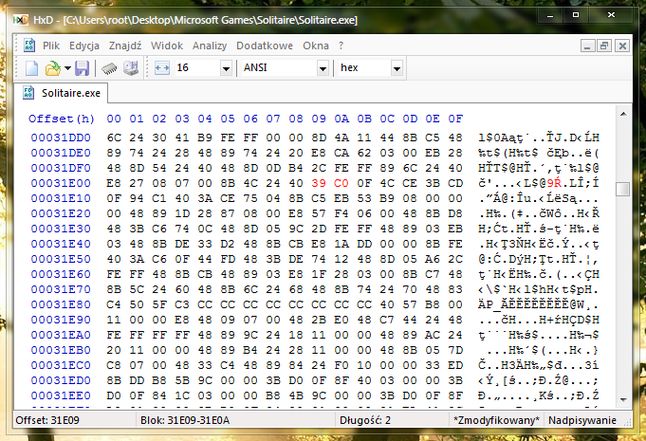Click the Solitaire.exe tab file icon
This screenshot has height=441, width=646.
coord(29,92)
